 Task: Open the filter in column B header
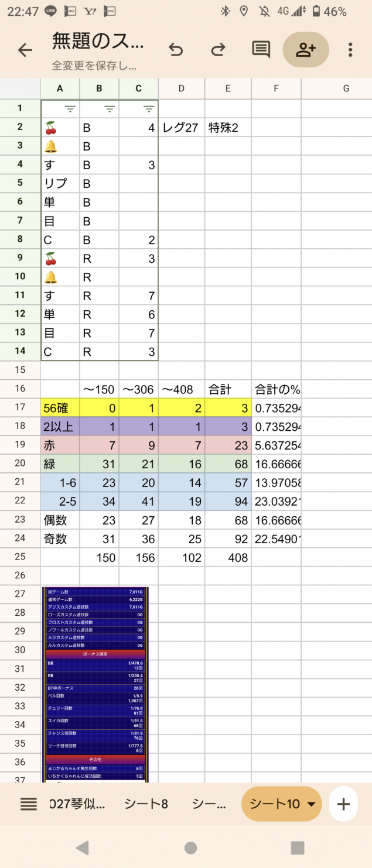tap(109, 109)
